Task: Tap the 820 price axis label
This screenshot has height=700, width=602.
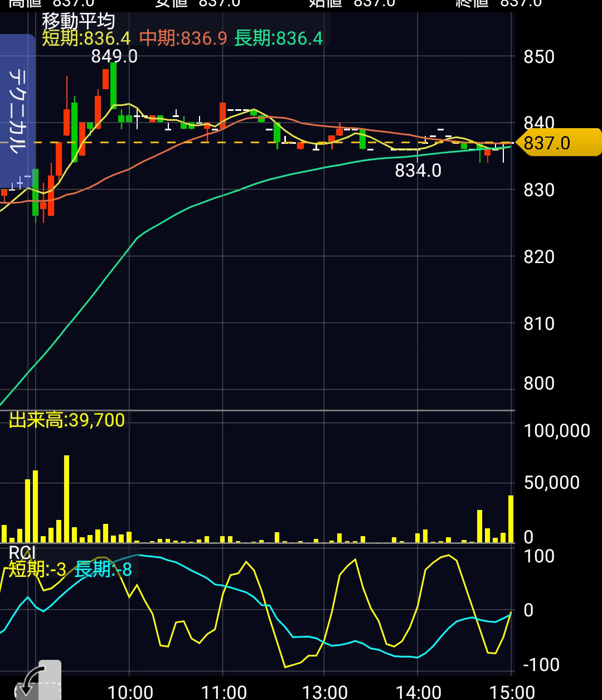Action: click(539, 257)
